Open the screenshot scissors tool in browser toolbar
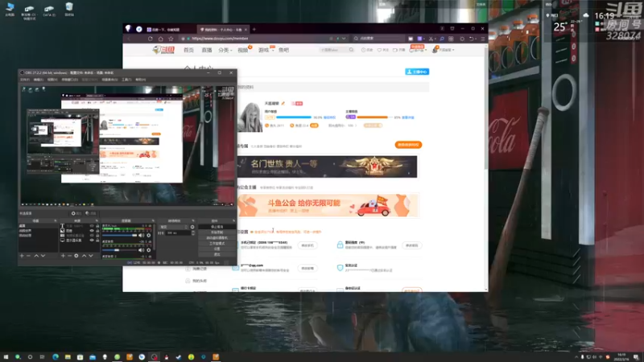 431,39
